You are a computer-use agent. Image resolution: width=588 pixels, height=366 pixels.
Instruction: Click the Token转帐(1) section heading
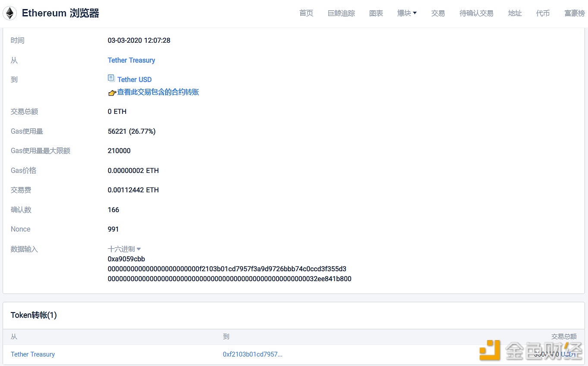pos(34,315)
